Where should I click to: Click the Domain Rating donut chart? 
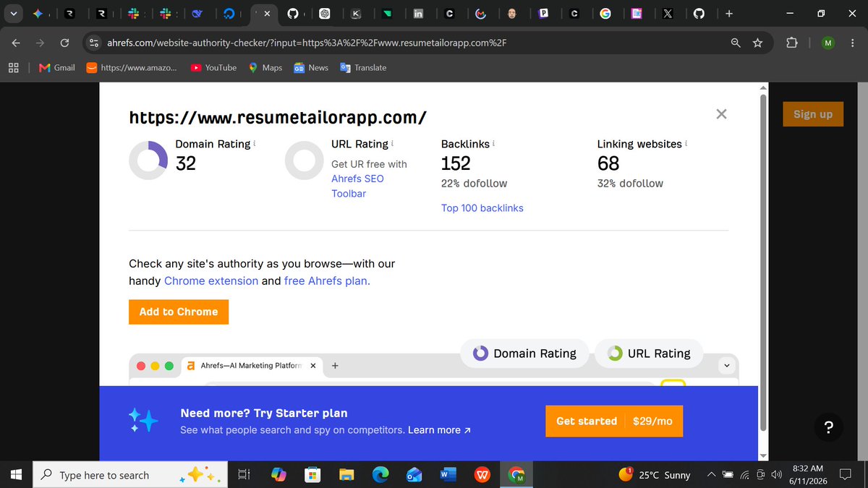(148, 160)
